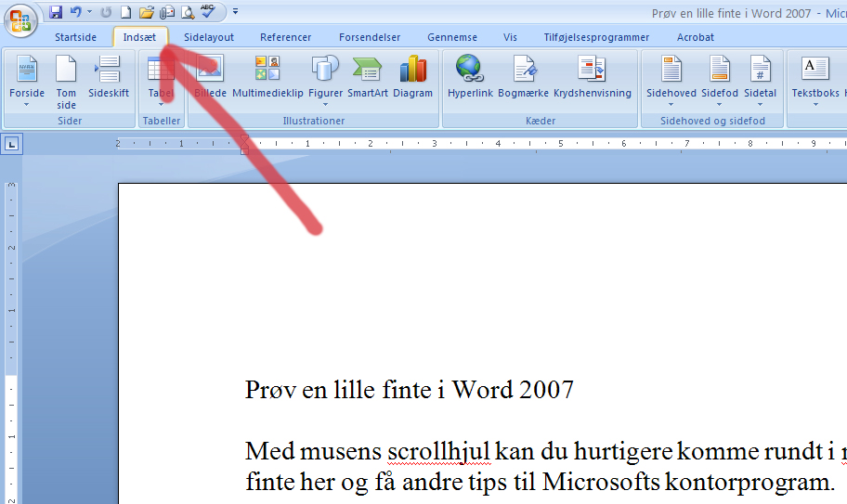Open Customize Quick Access Toolbar arrow
The width and height of the screenshot is (847, 504).
pos(235,12)
